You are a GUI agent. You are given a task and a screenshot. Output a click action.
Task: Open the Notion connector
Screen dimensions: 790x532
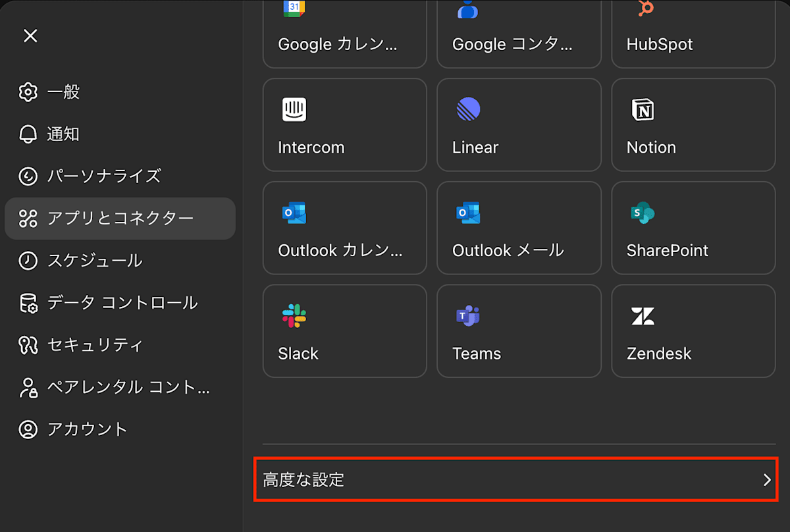point(693,124)
